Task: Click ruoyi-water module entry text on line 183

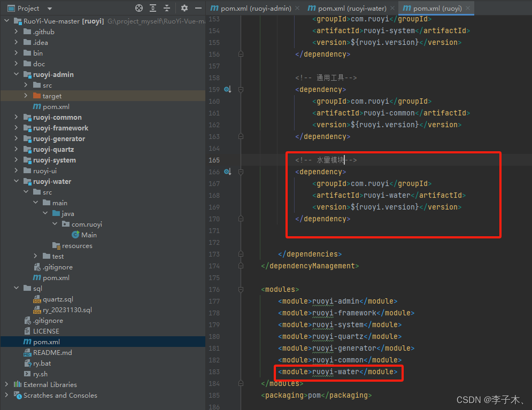Action: [x=336, y=372]
